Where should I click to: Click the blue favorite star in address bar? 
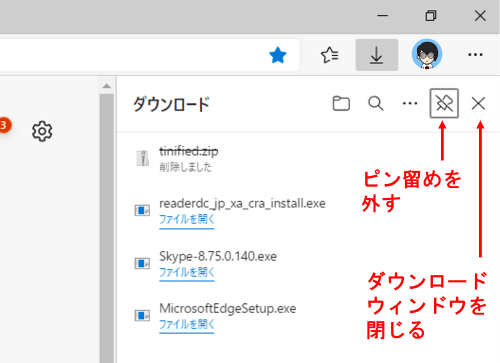(x=278, y=55)
